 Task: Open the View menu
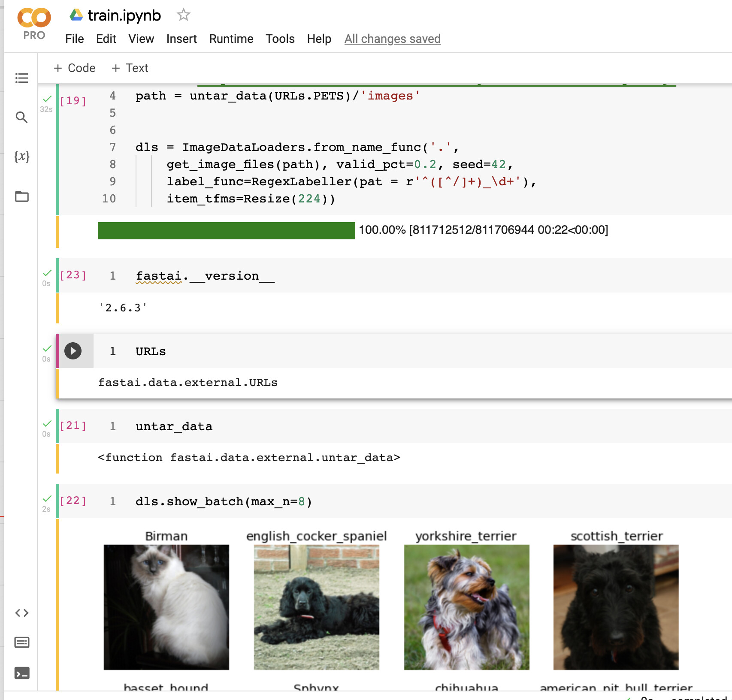click(141, 39)
